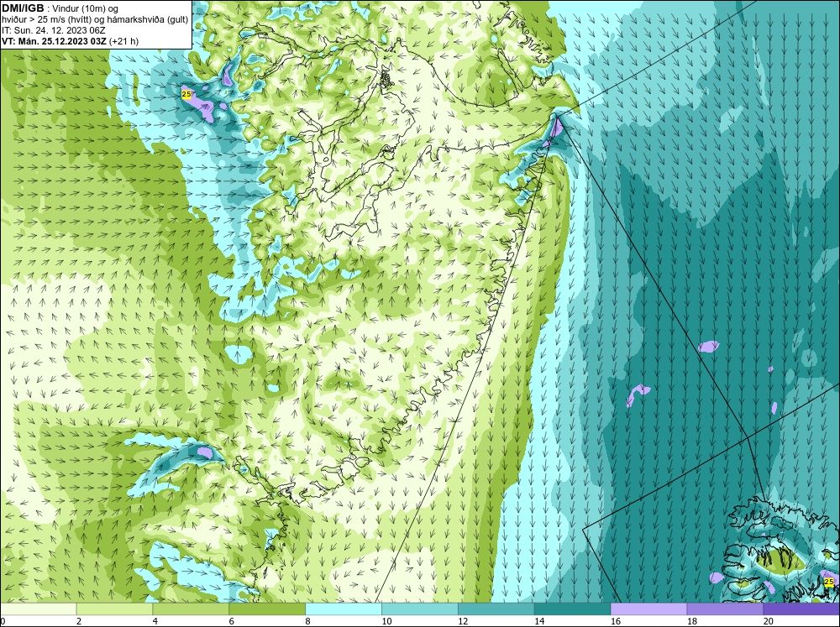Click the 'DMI/IGB' title text

click(23, 8)
